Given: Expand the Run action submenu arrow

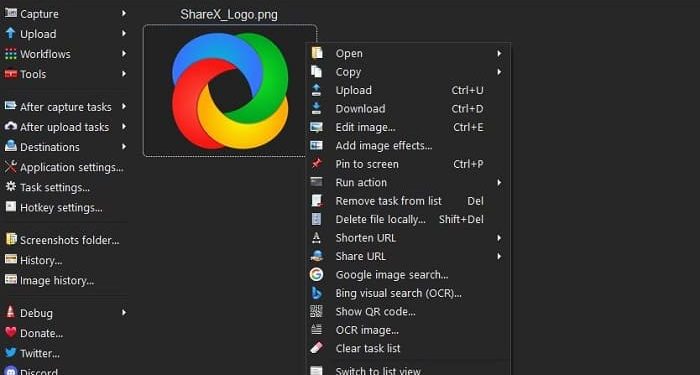Looking at the screenshot, I should pyautogui.click(x=499, y=183).
